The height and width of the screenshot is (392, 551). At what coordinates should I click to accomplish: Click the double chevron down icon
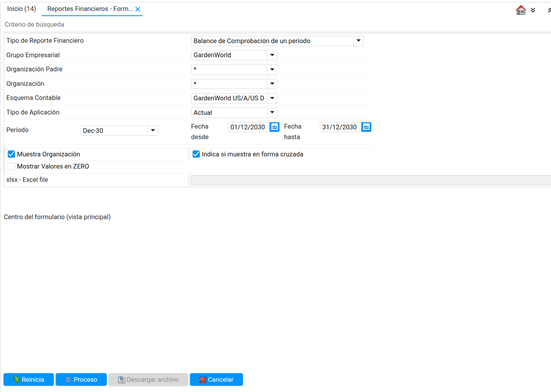click(x=533, y=10)
